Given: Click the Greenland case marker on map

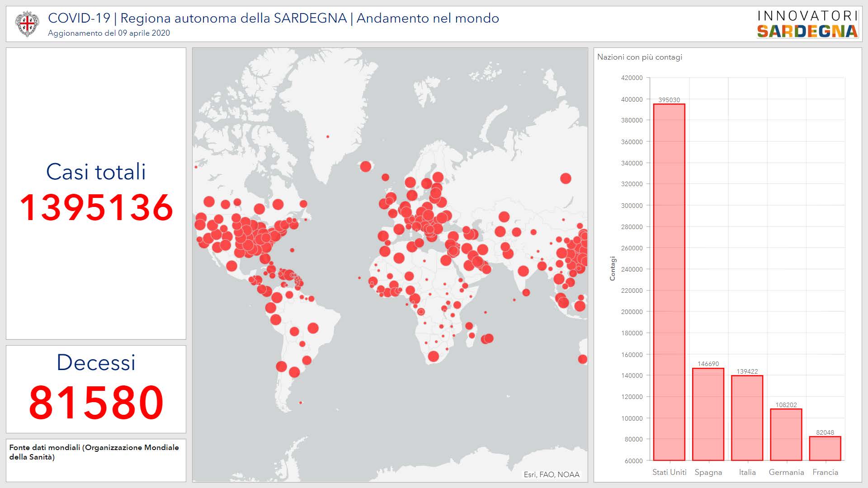Looking at the screenshot, I should point(328,136).
